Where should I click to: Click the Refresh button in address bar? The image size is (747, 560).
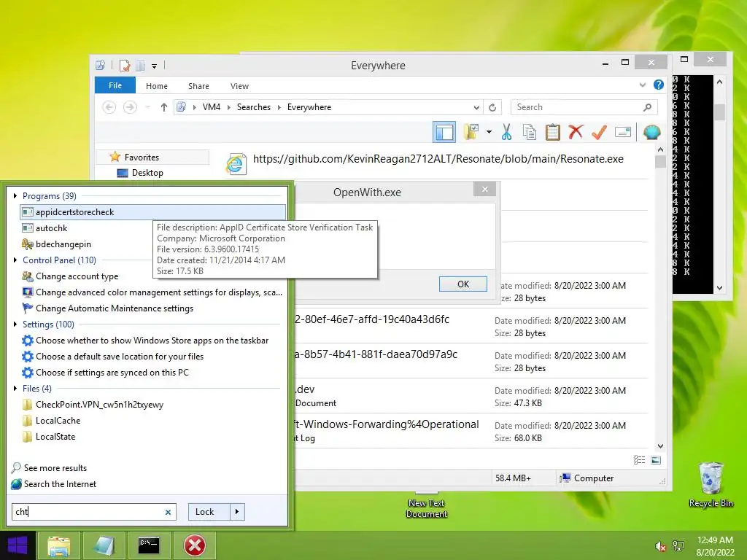(x=492, y=108)
